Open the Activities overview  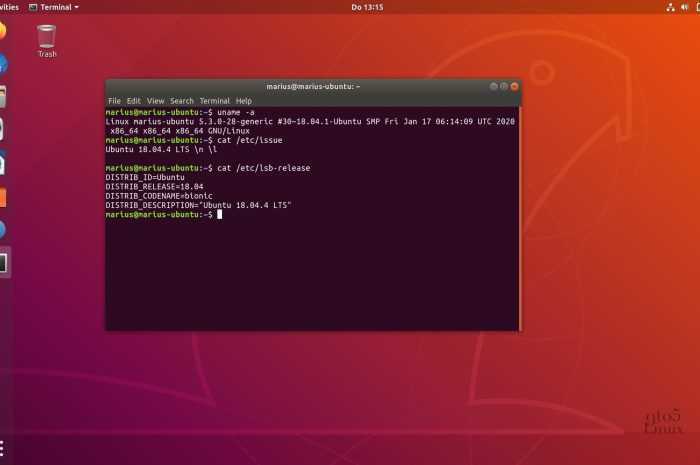(9, 7)
